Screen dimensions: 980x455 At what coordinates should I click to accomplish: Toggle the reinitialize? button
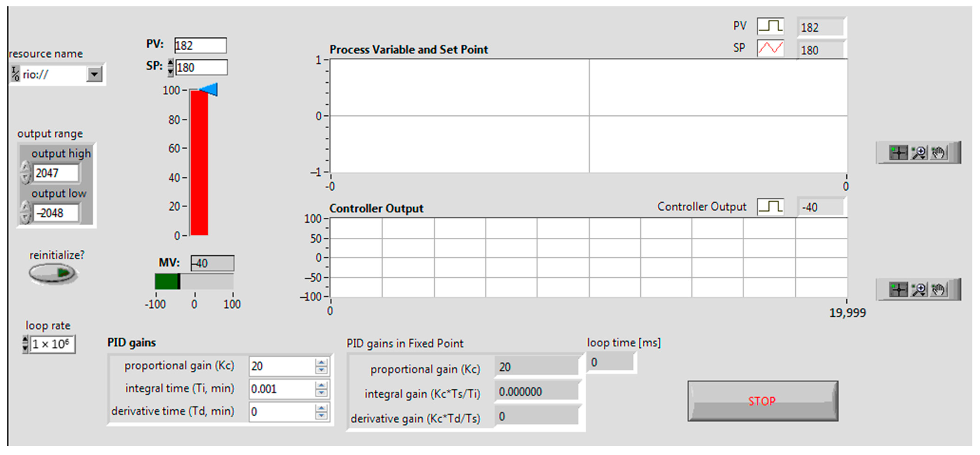tap(53, 273)
